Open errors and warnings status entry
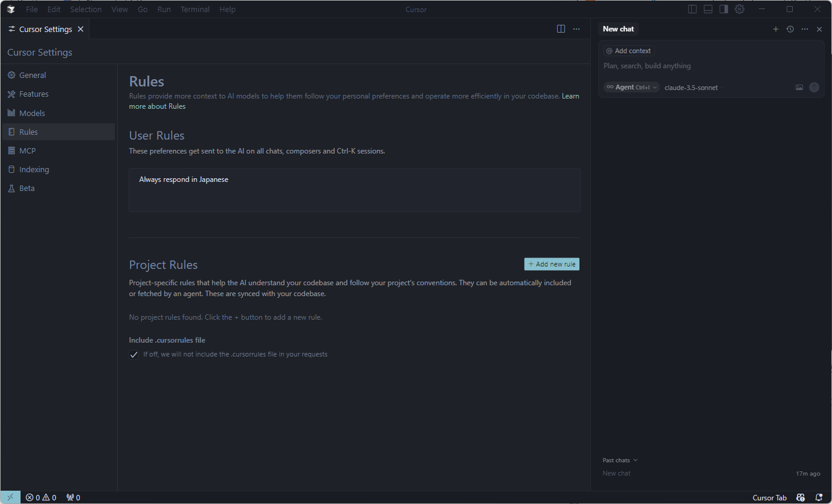The image size is (832, 504). click(40, 497)
